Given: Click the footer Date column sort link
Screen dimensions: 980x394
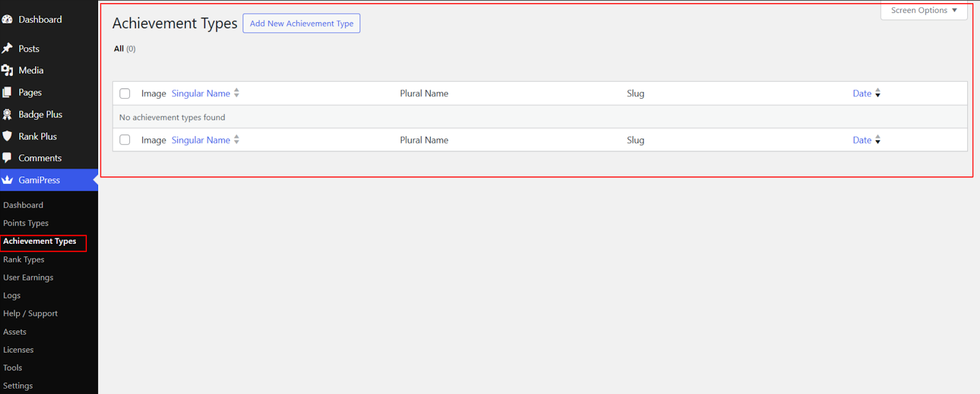Looking at the screenshot, I should 862,140.
